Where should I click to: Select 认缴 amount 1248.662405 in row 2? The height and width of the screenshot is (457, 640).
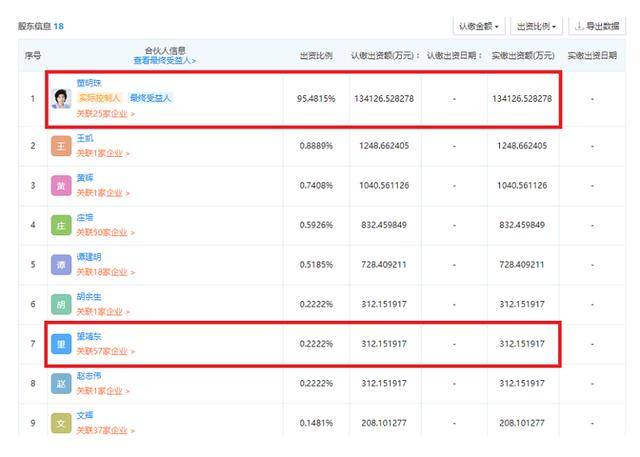[x=384, y=146]
